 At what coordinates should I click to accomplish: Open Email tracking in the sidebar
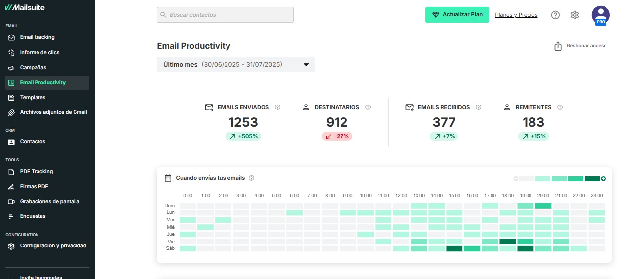click(x=37, y=37)
